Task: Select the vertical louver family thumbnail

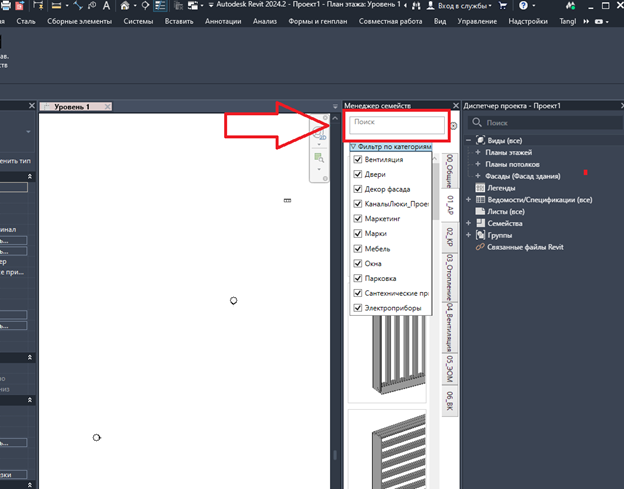Action: pyautogui.click(x=387, y=356)
